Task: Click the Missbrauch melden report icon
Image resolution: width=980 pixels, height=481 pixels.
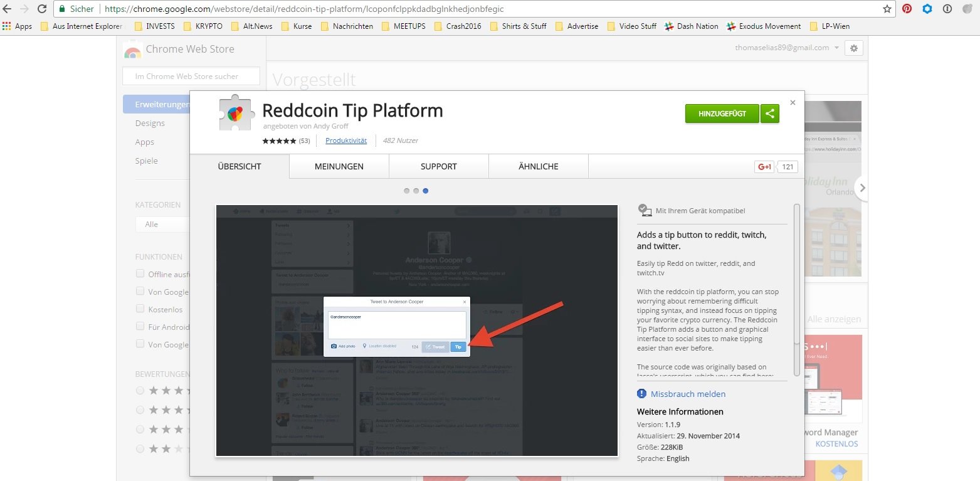Action: click(641, 394)
